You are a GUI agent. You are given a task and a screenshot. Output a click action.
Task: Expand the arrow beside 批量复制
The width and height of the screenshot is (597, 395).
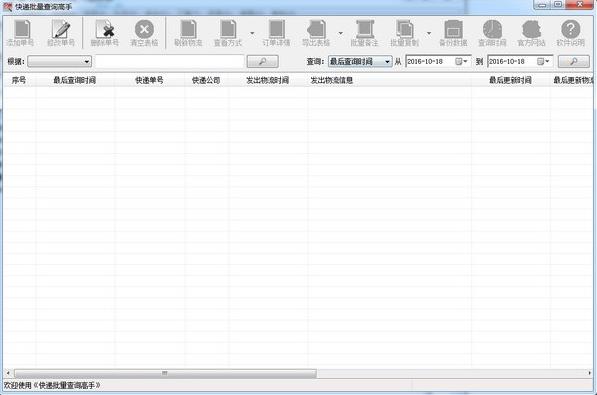coord(429,34)
